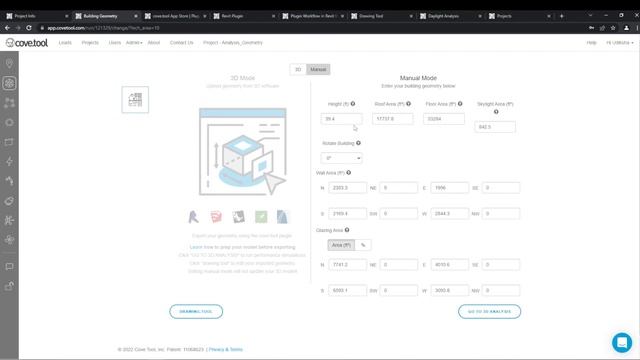Image resolution: width=640 pixels, height=360 pixels.
Task: Click the Rotate Building help info icon
Action: (x=358, y=143)
